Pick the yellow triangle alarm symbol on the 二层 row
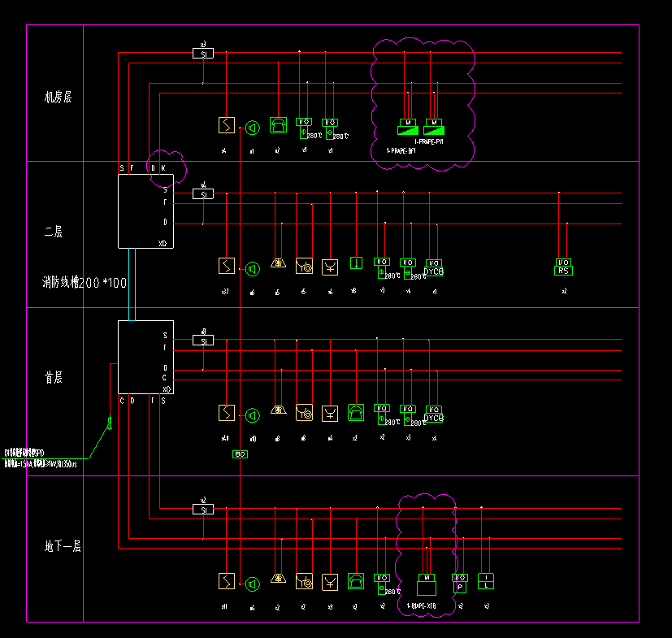672x638 pixels. coord(278,263)
